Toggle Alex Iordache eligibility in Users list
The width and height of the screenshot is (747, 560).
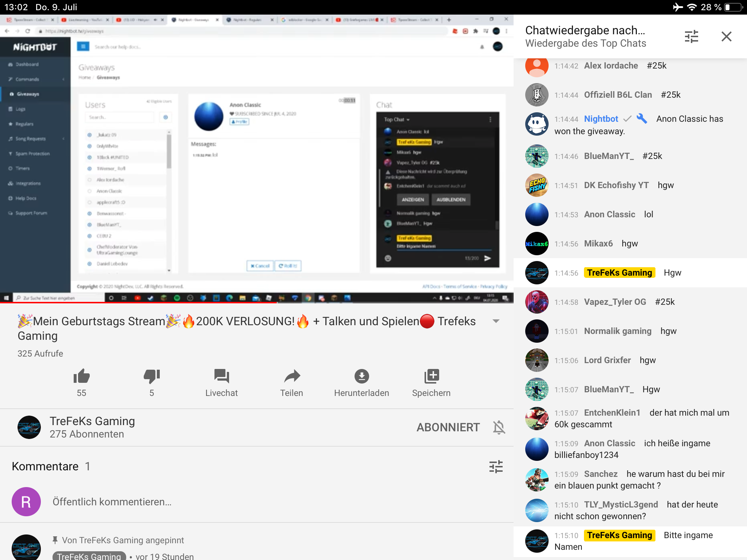click(89, 180)
